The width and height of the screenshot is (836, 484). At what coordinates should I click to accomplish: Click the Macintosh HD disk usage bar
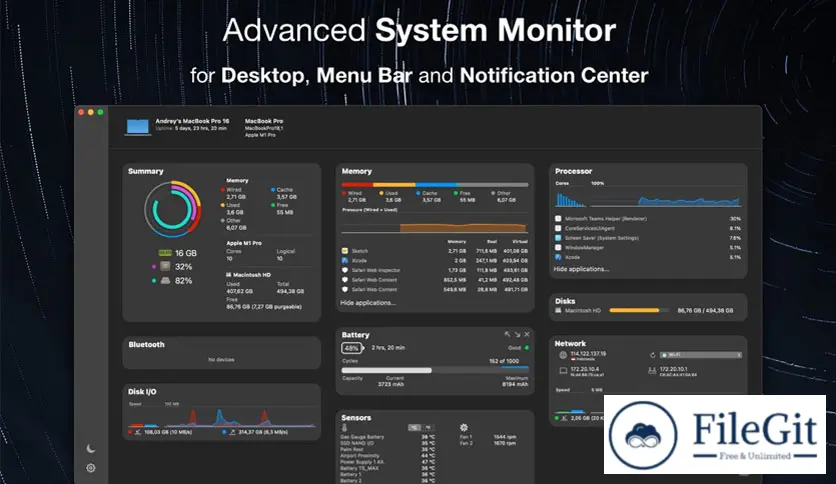pos(639,310)
